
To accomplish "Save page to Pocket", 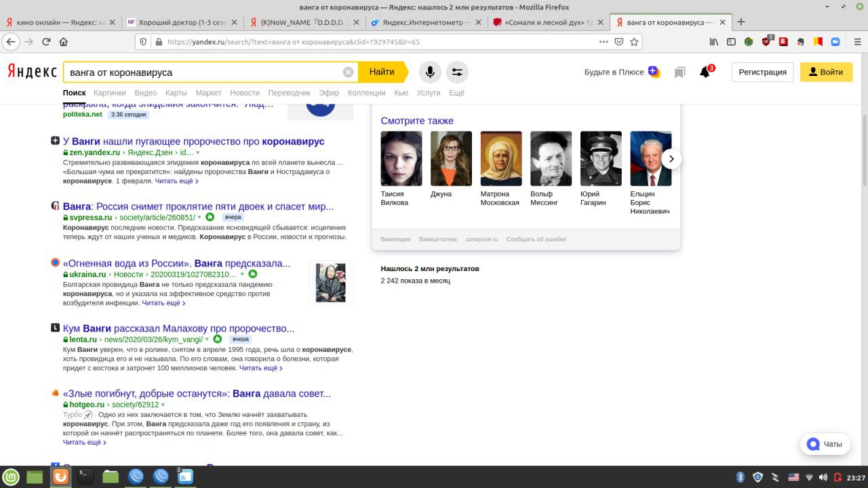I will coord(619,41).
